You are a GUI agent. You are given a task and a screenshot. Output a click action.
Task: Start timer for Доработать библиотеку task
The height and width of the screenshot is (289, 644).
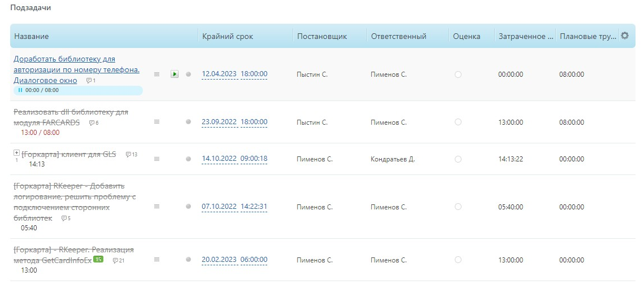(175, 75)
